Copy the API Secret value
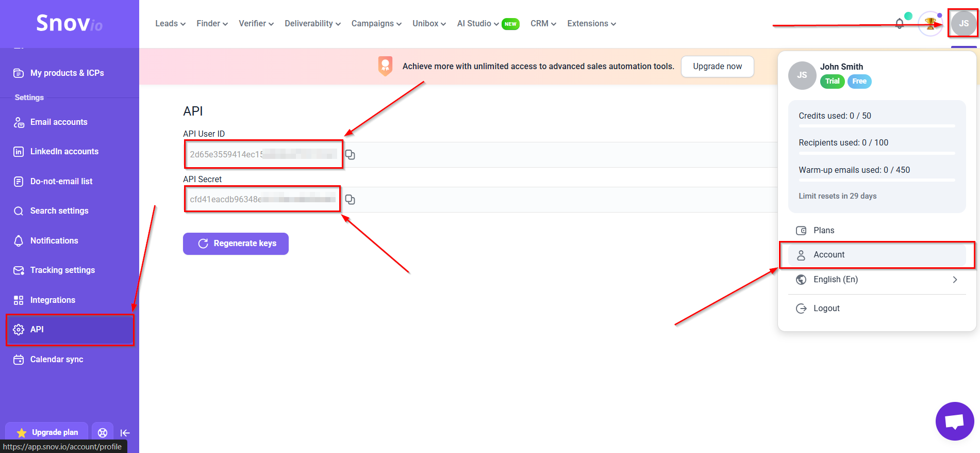This screenshot has height=453, width=980. 350,200
